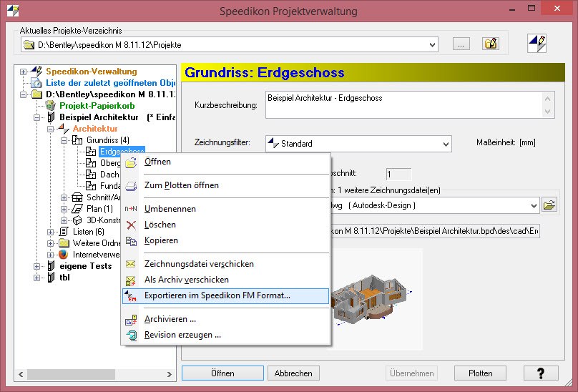Click the 3D house preview thumbnail
The height and width of the screenshot is (392, 578).
pos(371,300)
